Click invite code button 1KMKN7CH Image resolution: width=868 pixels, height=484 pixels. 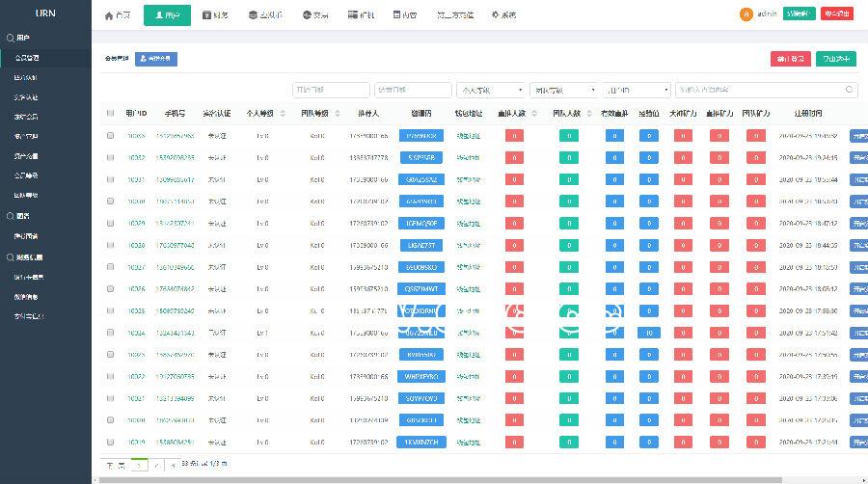[421, 442]
